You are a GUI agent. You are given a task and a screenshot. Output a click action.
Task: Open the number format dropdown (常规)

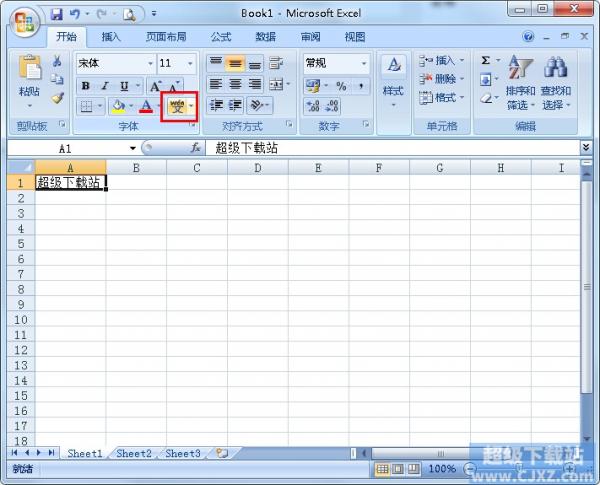pos(363,63)
